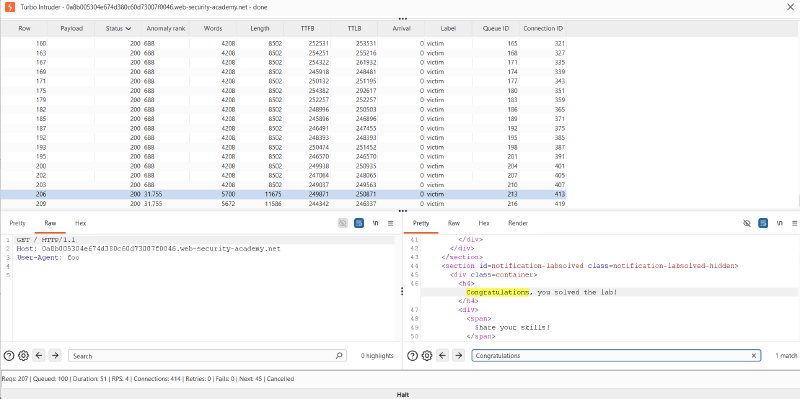Sort results by TTLB column
Viewport: 800px width, 399px height.
(x=354, y=29)
